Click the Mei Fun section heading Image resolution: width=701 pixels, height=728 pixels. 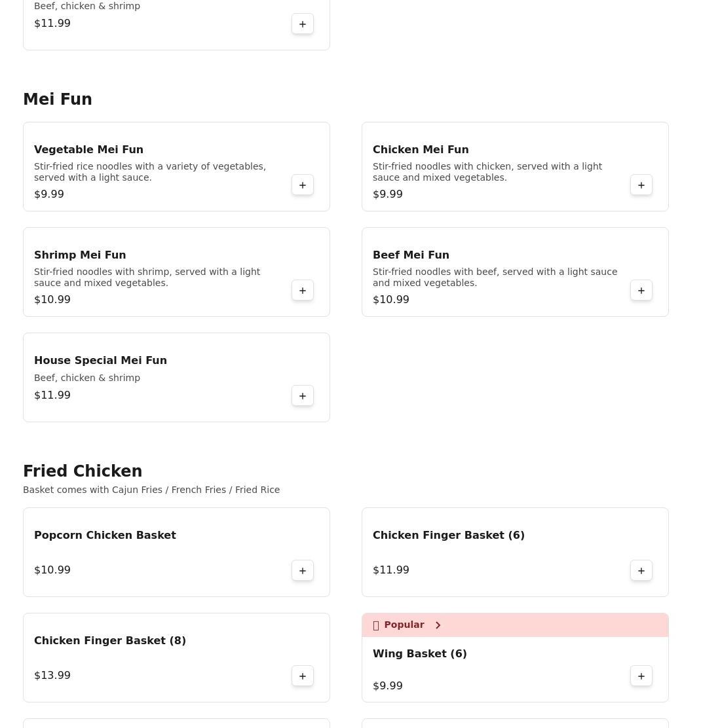[58, 100]
